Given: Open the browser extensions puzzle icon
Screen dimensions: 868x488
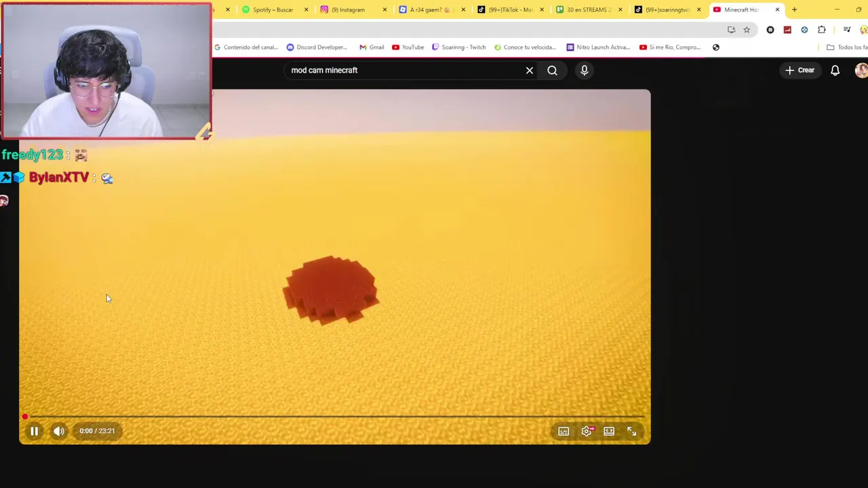Looking at the screenshot, I should (822, 30).
